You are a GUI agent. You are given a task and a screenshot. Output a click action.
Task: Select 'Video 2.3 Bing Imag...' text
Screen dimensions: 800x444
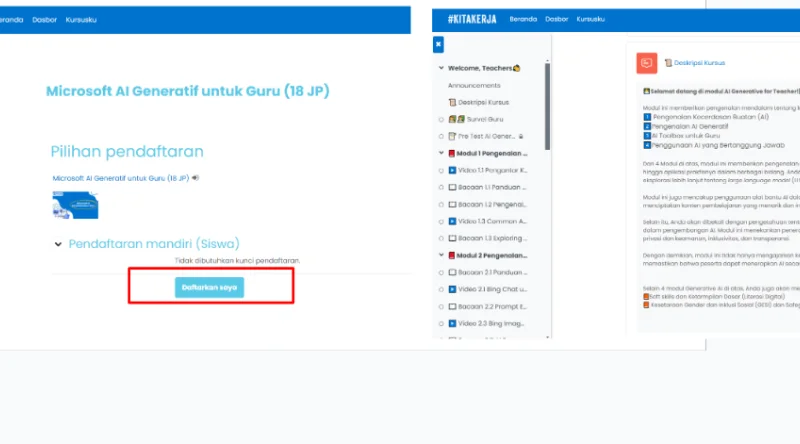(491, 324)
